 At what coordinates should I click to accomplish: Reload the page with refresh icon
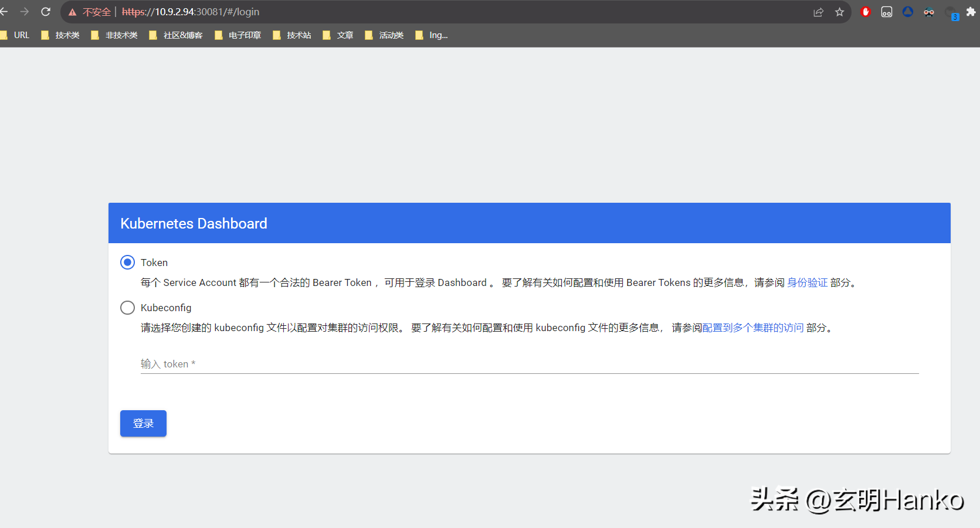pyautogui.click(x=46, y=12)
